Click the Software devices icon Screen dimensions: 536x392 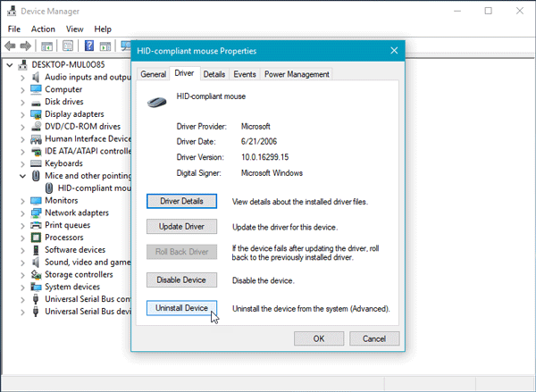pyautogui.click(x=36, y=250)
